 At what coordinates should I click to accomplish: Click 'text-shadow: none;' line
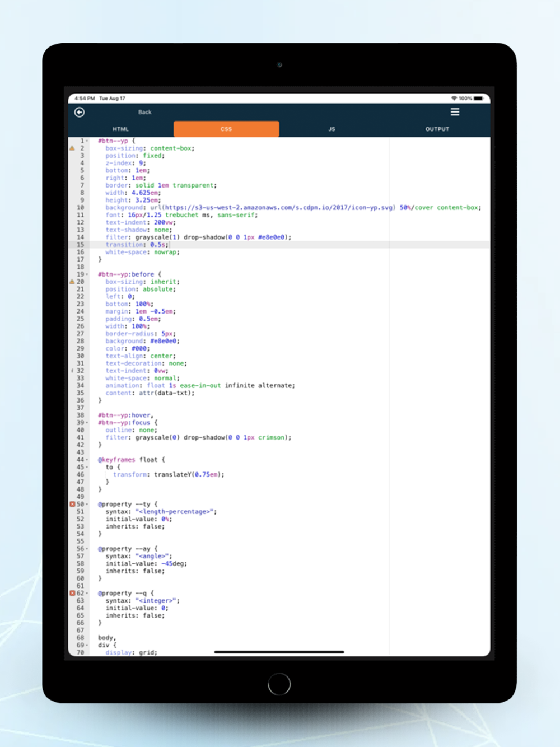point(139,230)
